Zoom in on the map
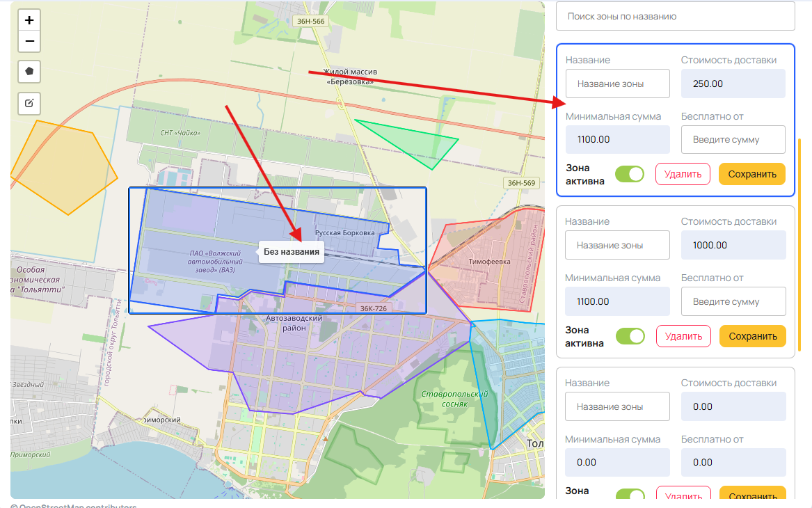The width and height of the screenshot is (812, 508). pos(29,20)
